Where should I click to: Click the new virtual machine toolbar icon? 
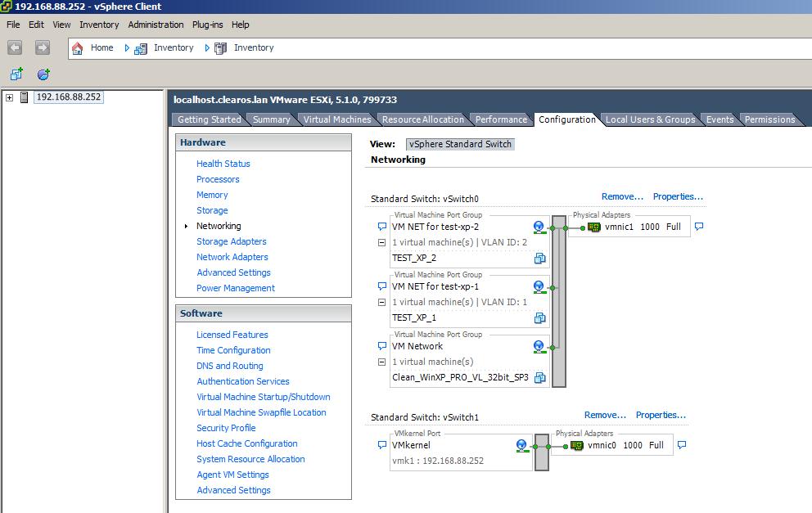coord(16,74)
